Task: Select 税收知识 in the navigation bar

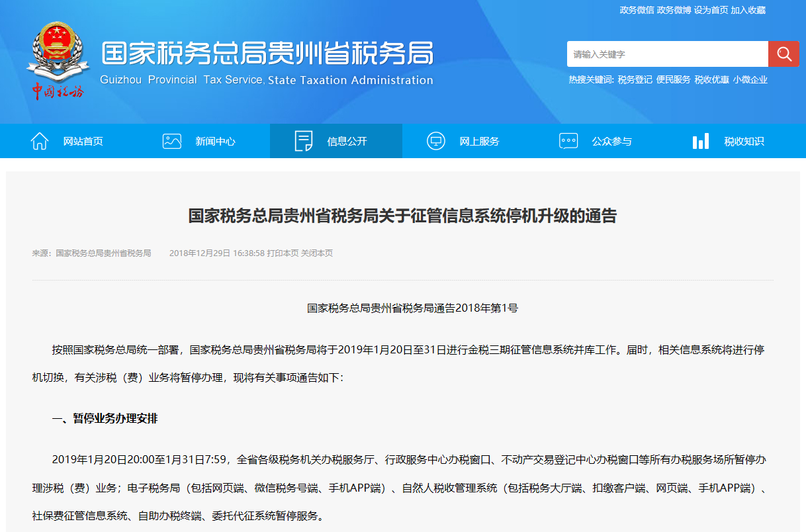Action: click(744, 142)
